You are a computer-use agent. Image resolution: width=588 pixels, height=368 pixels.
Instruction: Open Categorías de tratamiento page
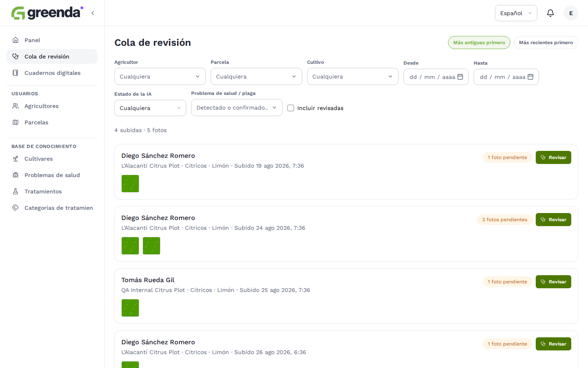(52, 208)
